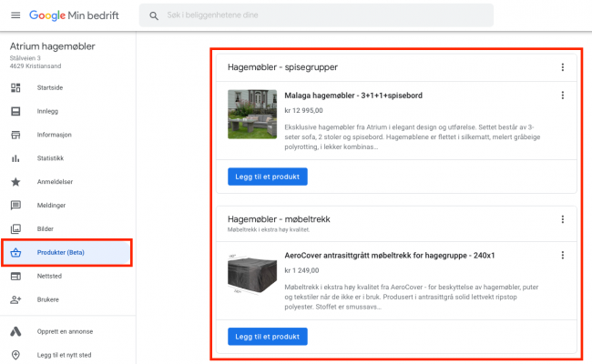
Task: Open the hamburger main menu
Action: tap(15, 15)
